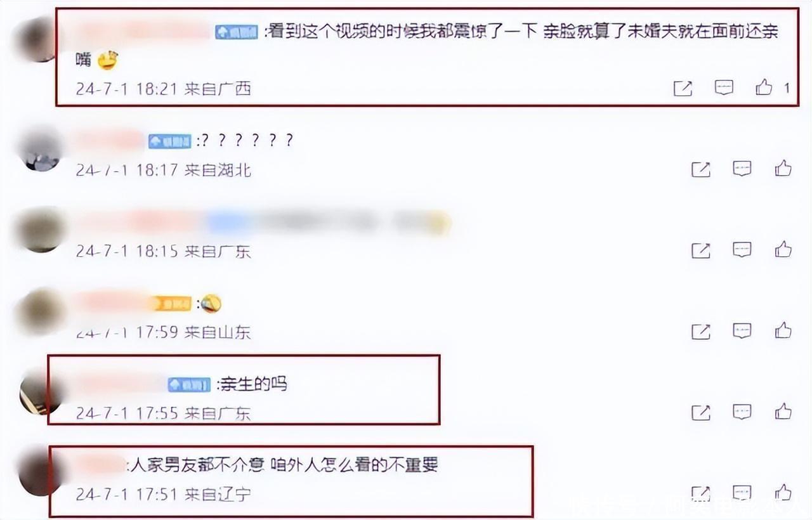Reply to the comment from Guangxi
812x520 pixels.
click(724, 88)
